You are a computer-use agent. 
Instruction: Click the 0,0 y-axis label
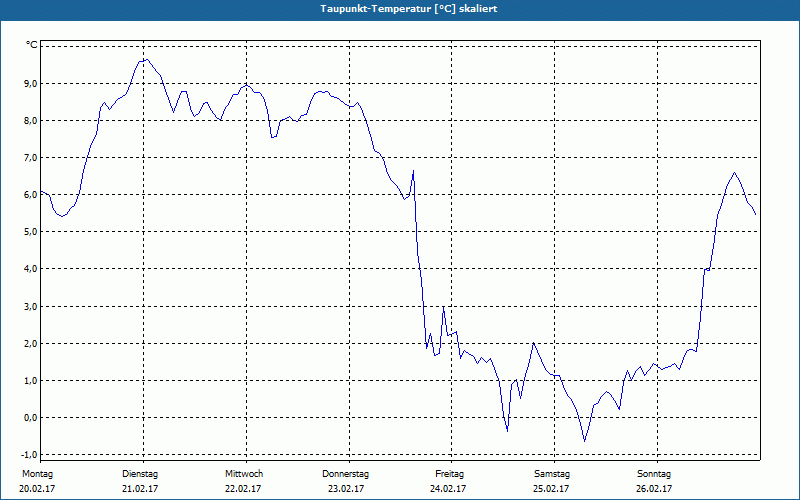coord(31,417)
